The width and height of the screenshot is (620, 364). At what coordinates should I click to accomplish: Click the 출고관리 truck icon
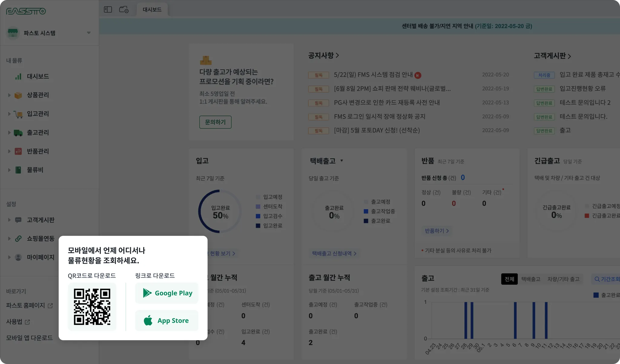click(x=18, y=133)
